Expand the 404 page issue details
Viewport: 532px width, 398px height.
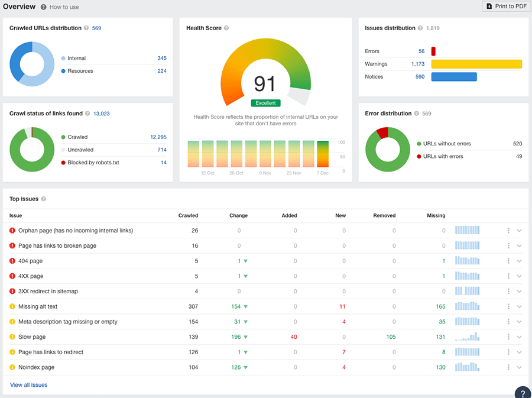519,261
